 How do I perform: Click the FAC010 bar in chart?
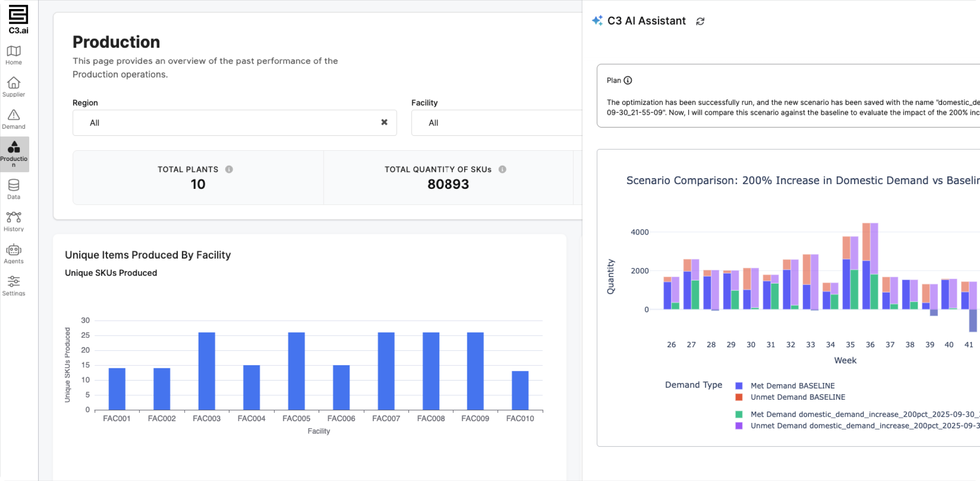click(x=520, y=390)
